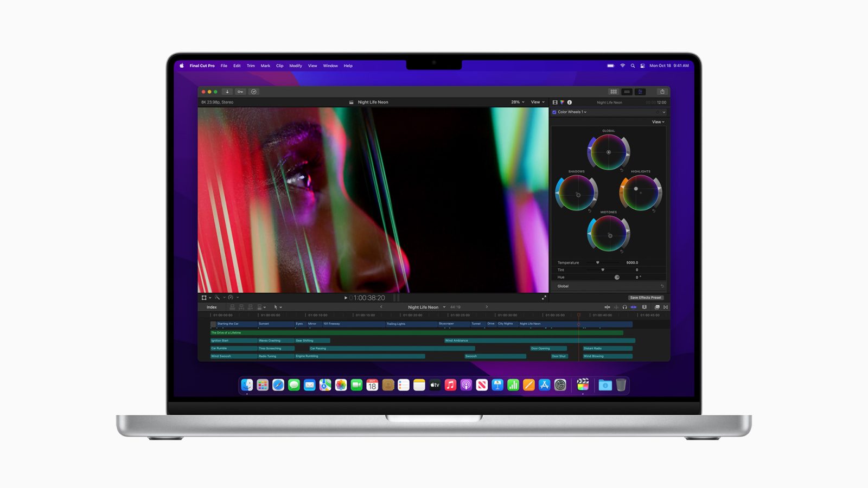Open the Clip menu
868x488 pixels.
[279, 66]
